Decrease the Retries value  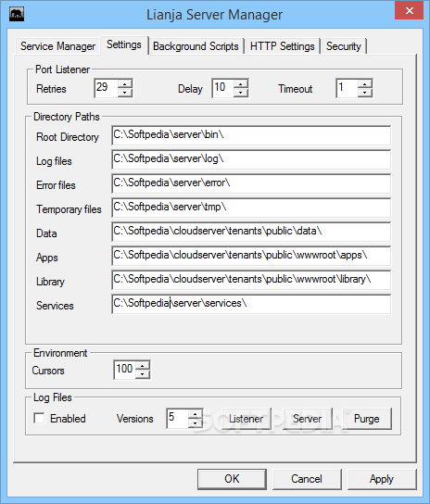(x=125, y=93)
